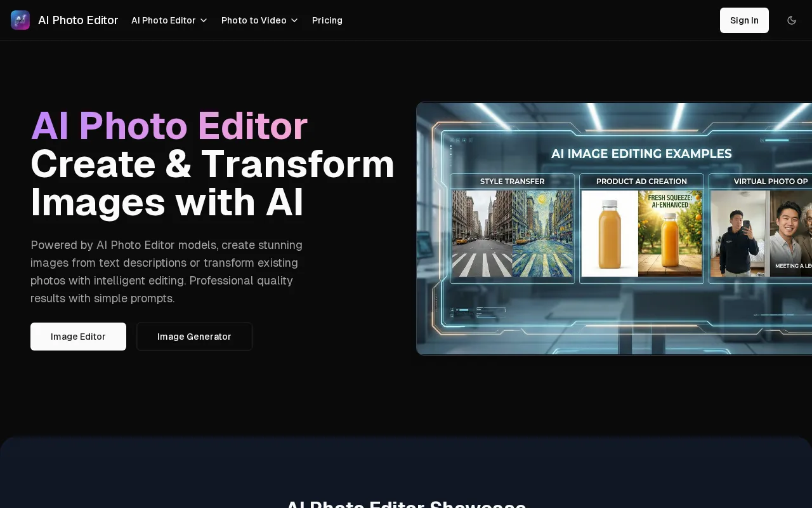Click the AI Photo Editor logo icon
Image resolution: width=812 pixels, height=508 pixels.
(x=20, y=20)
